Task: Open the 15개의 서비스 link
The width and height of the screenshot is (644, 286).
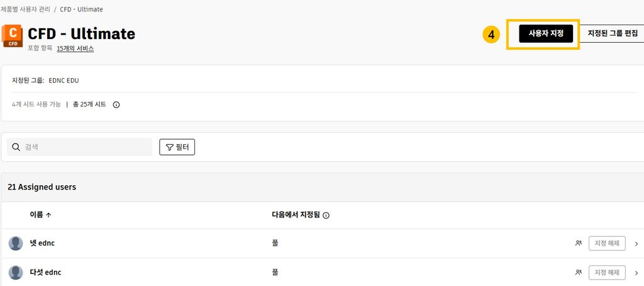Action: (75, 49)
